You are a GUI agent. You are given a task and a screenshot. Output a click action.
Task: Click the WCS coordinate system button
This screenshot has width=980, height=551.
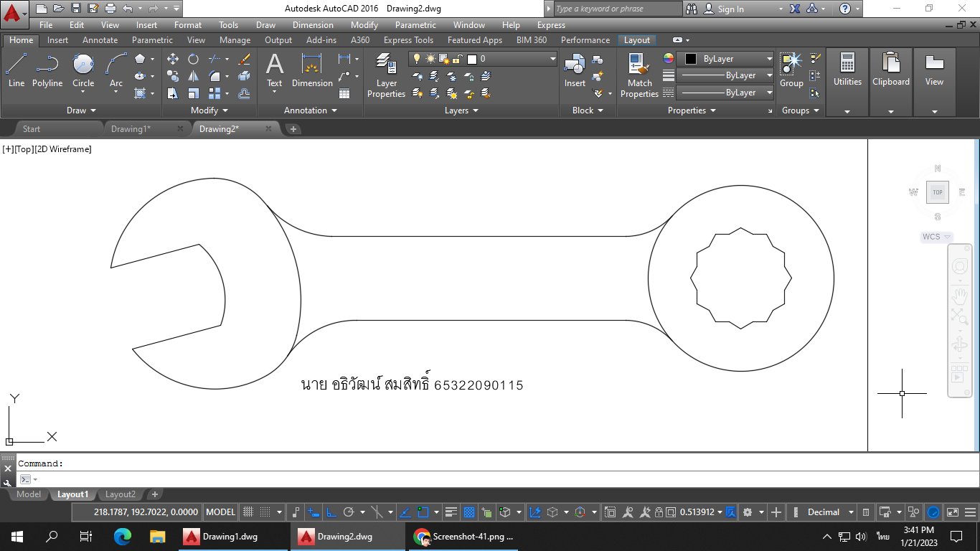pyautogui.click(x=937, y=237)
